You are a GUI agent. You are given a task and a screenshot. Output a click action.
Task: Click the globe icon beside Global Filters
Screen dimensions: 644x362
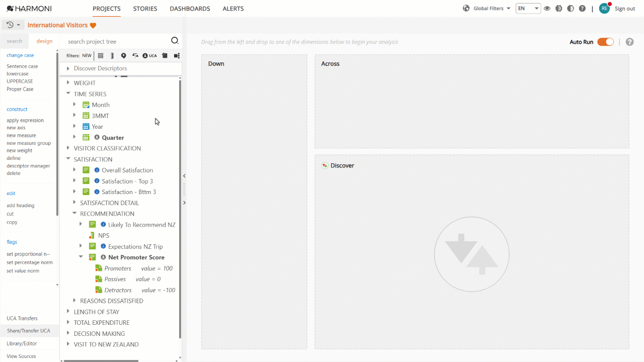coord(466,9)
